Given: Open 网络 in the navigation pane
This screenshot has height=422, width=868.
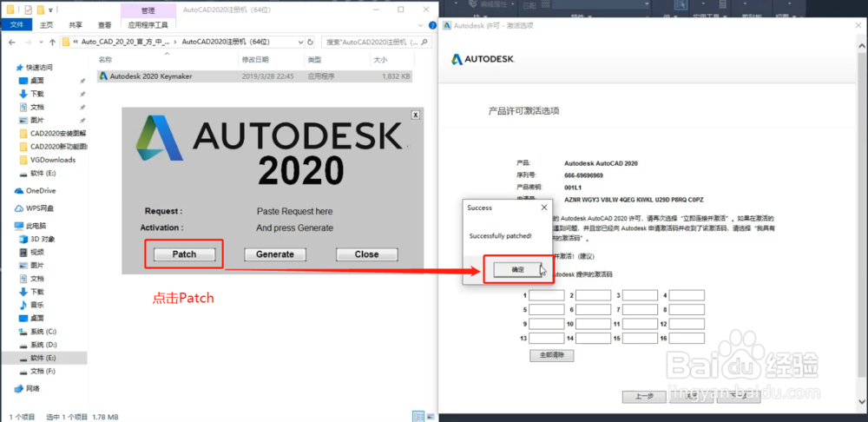Looking at the screenshot, I should click(33, 388).
